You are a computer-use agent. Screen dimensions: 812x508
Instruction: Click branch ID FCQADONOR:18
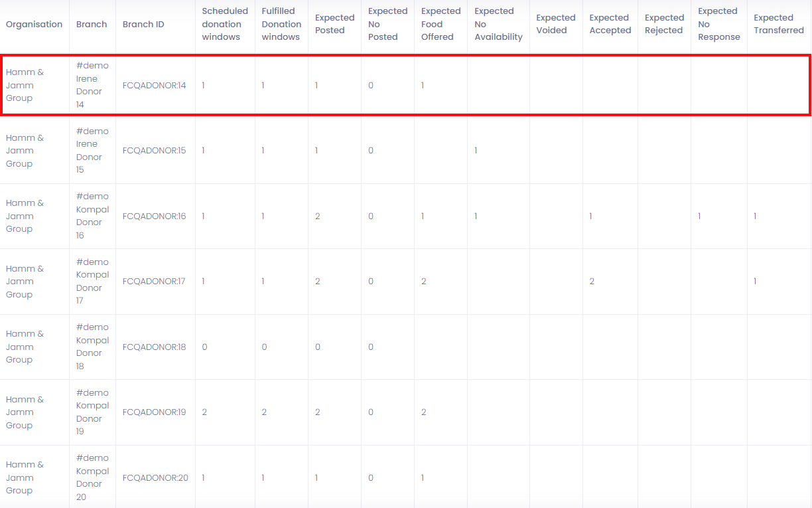[x=155, y=347]
